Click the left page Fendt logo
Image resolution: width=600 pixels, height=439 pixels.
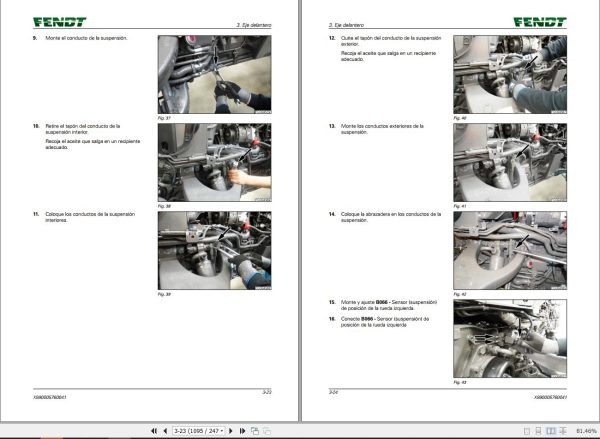[60, 22]
